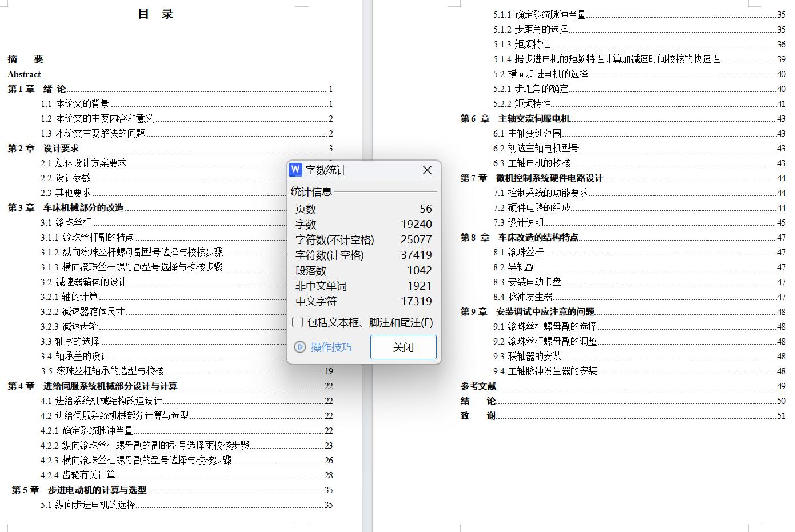
Task: Open contents entry 6.1 主轴变速范围
Action: coord(640,133)
